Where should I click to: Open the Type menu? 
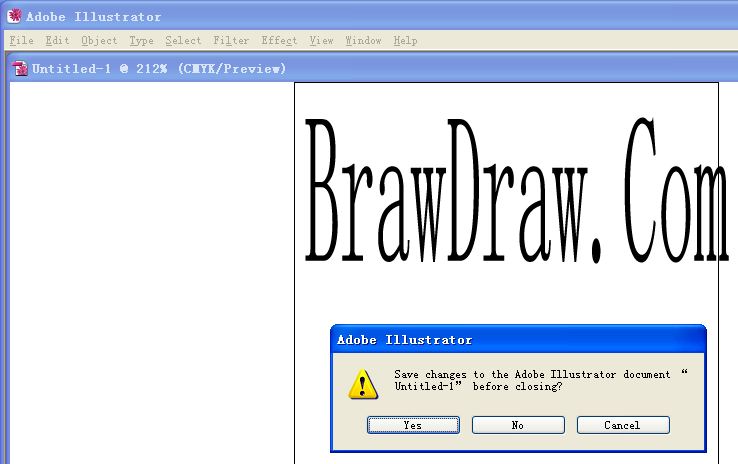142,40
